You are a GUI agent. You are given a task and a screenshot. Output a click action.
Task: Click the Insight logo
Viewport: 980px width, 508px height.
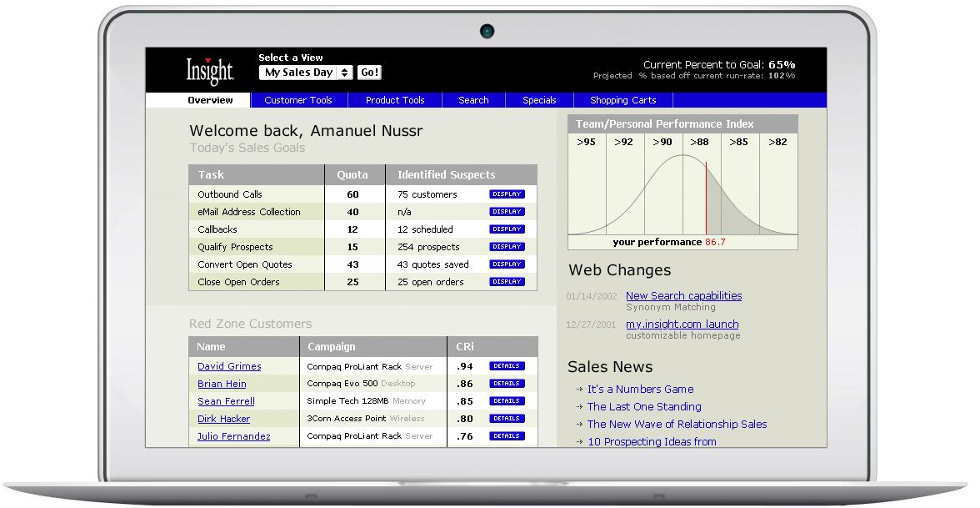(x=208, y=70)
